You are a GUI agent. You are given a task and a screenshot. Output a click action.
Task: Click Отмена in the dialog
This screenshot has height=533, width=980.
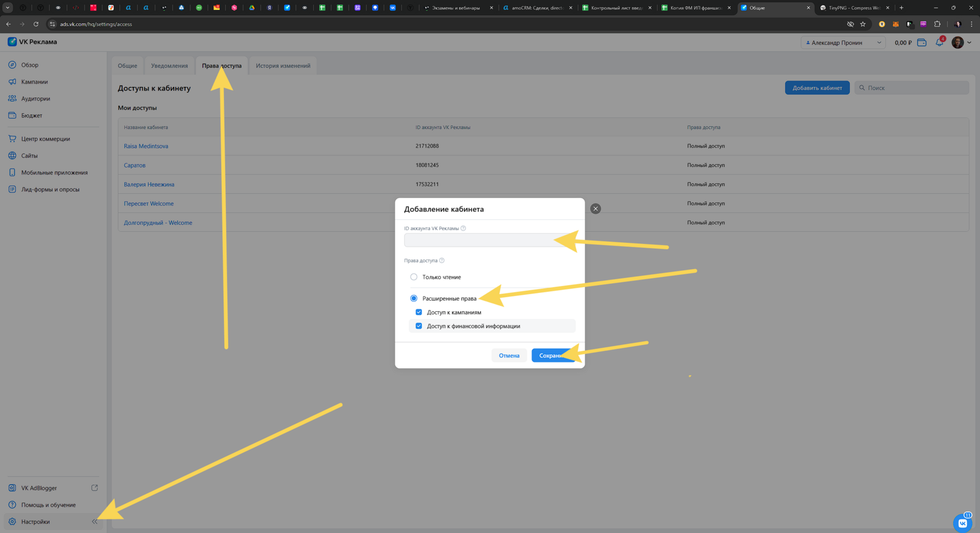tap(509, 356)
